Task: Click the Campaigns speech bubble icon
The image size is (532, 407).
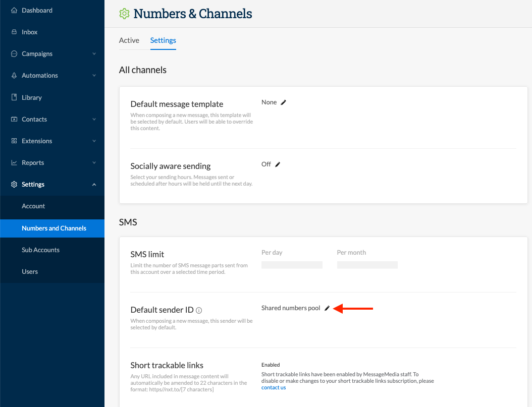Action: pos(14,53)
